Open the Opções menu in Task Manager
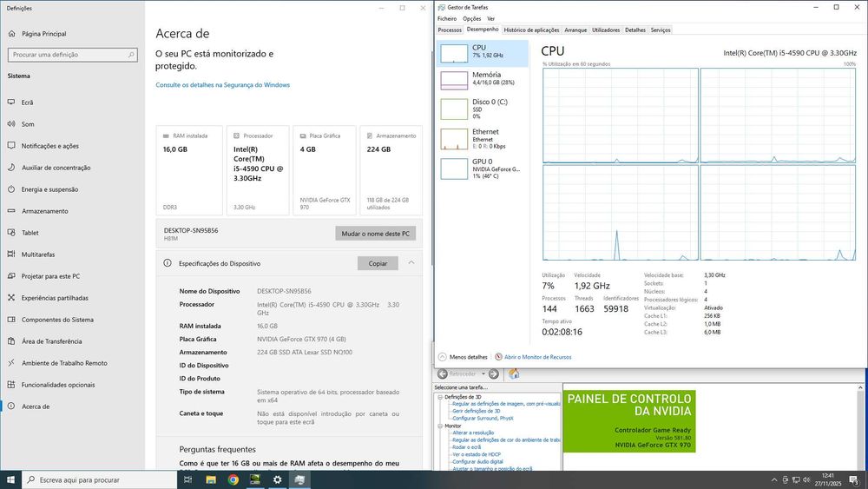This screenshot has width=868, height=489. [x=471, y=19]
